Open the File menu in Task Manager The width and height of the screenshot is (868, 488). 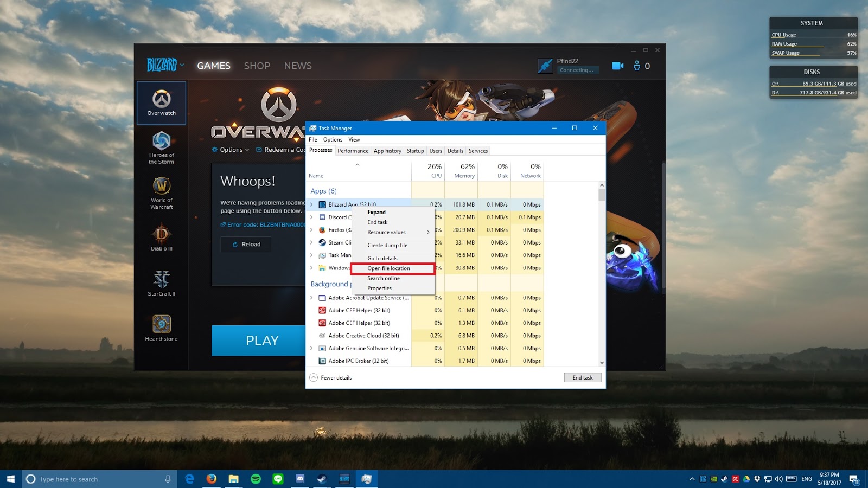pos(313,139)
